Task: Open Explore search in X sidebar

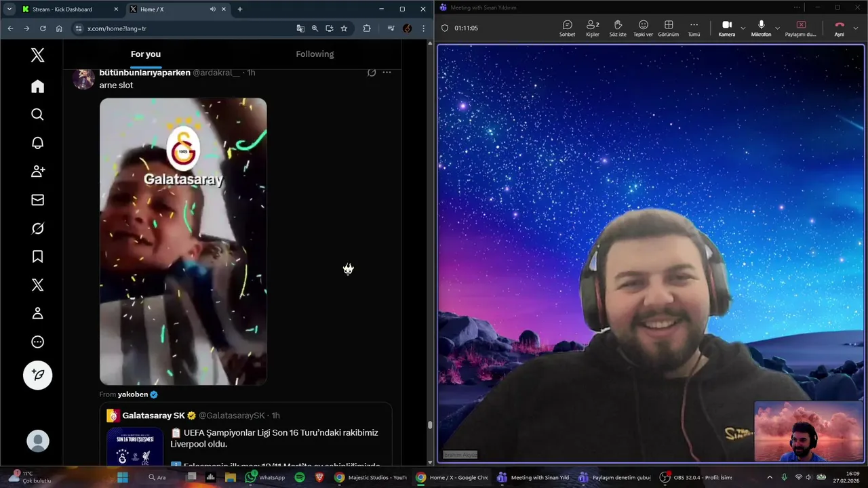Action: [x=38, y=115]
